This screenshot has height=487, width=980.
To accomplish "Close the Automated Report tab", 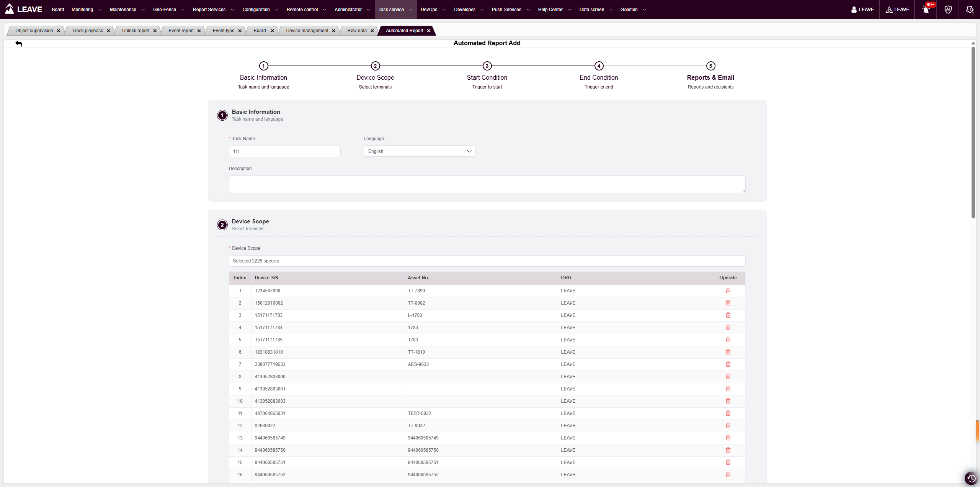I will pyautogui.click(x=429, y=31).
